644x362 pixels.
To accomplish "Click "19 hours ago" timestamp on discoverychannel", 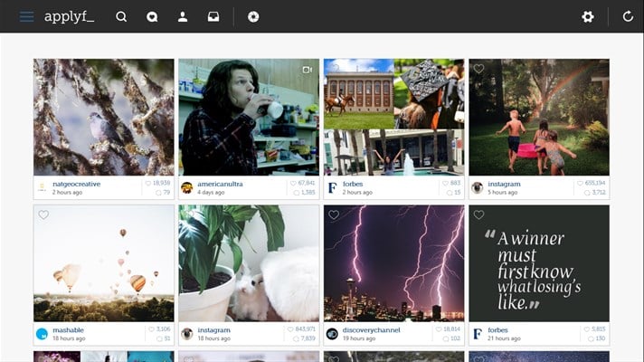I will click(359, 338).
